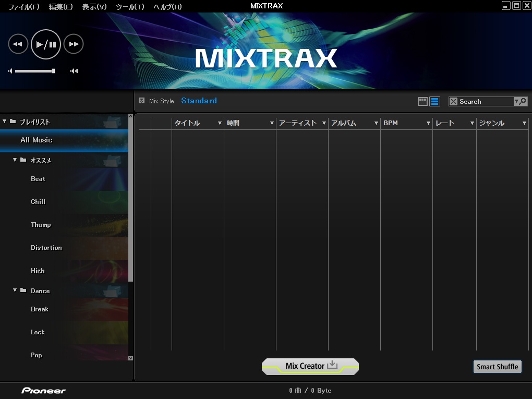This screenshot has width=532, height=399.
Task: Open the アーティスト column dropdown arrow
Action: pos(324,123)
